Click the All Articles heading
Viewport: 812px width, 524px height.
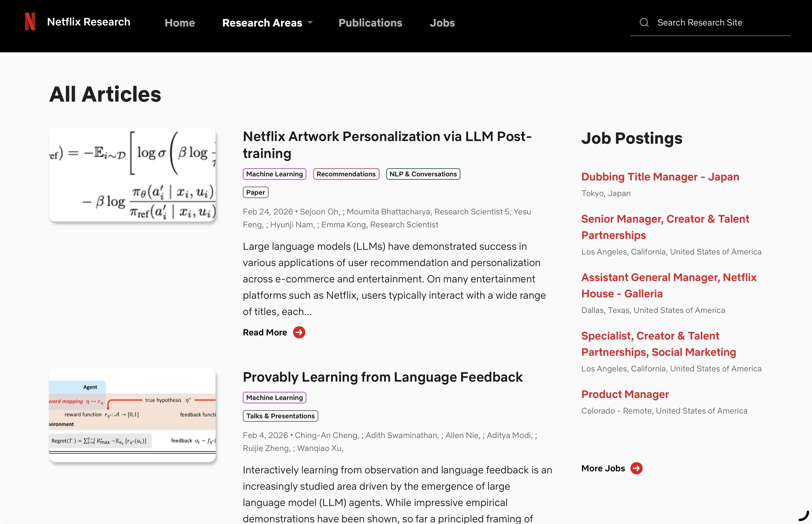105,94
